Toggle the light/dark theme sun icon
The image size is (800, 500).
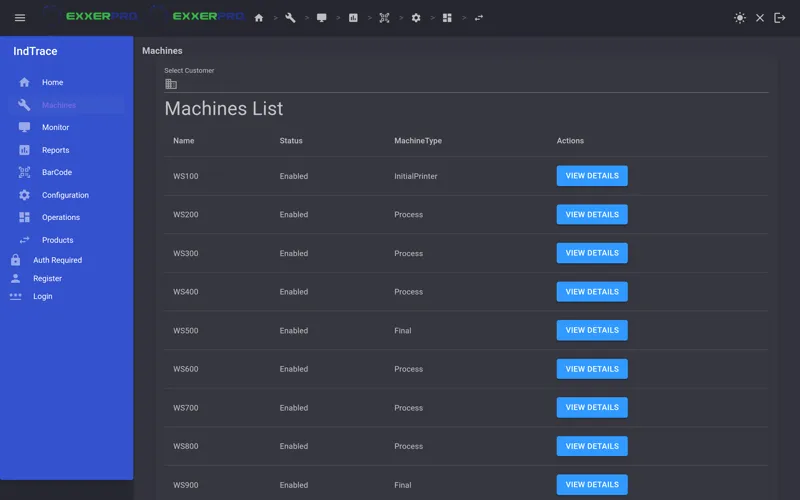click(x=740, y=18)
